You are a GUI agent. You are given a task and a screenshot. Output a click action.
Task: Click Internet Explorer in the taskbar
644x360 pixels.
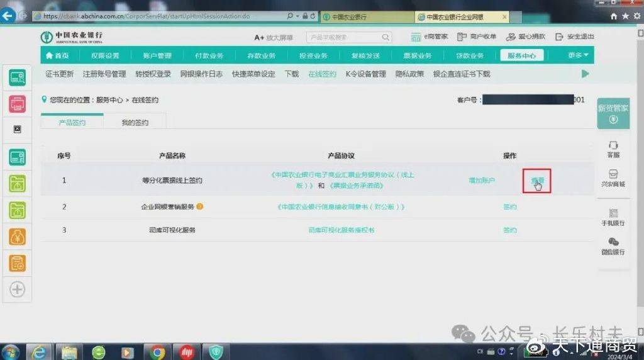tap(39, 352)
